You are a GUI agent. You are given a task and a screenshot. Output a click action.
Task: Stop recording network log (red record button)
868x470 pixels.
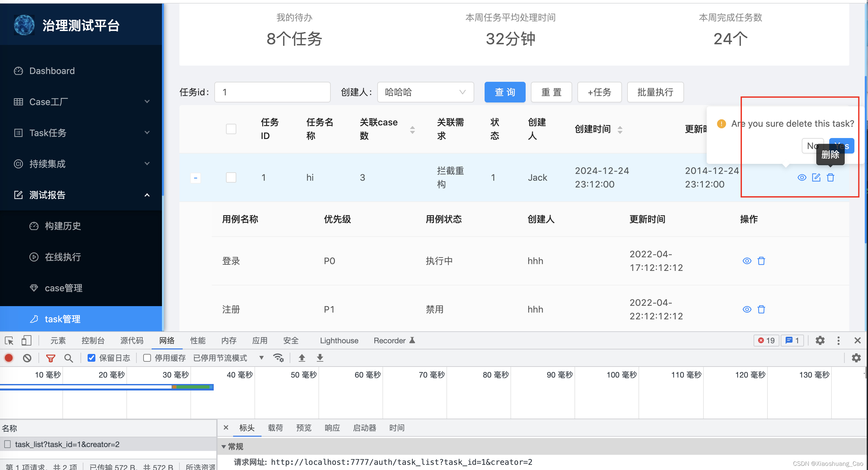(8, 358)
